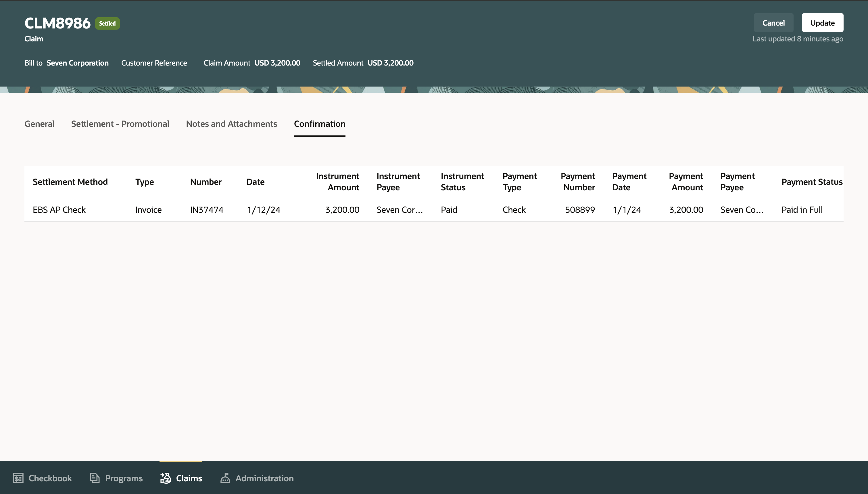Click the Seven Corporation bill-to name
Screen dimensions: 868x494
[77, 63]
